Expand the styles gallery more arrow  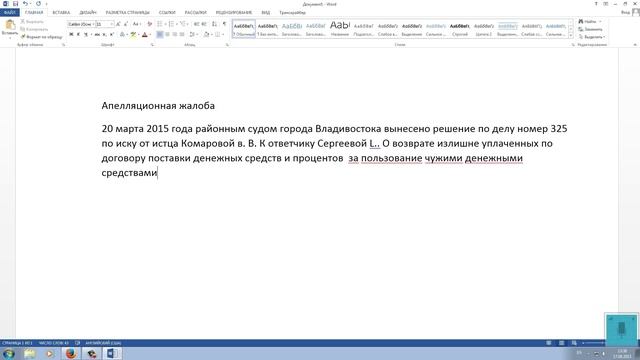571,36
